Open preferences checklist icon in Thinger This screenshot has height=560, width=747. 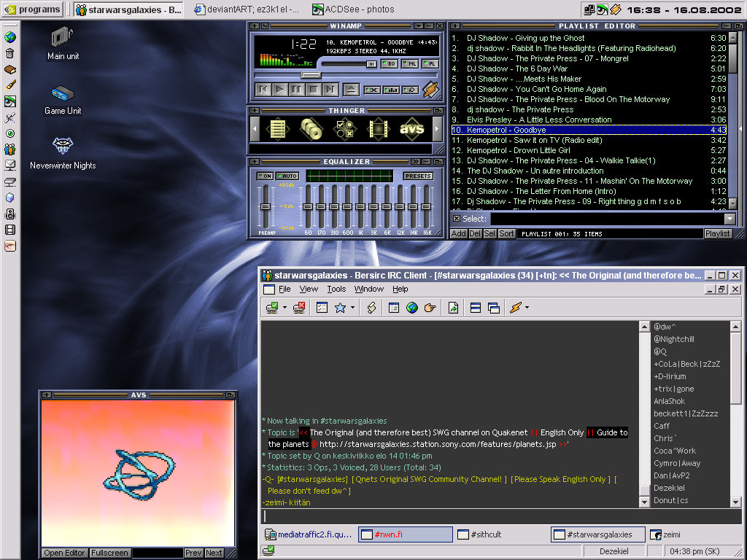[x=344, y=129]
